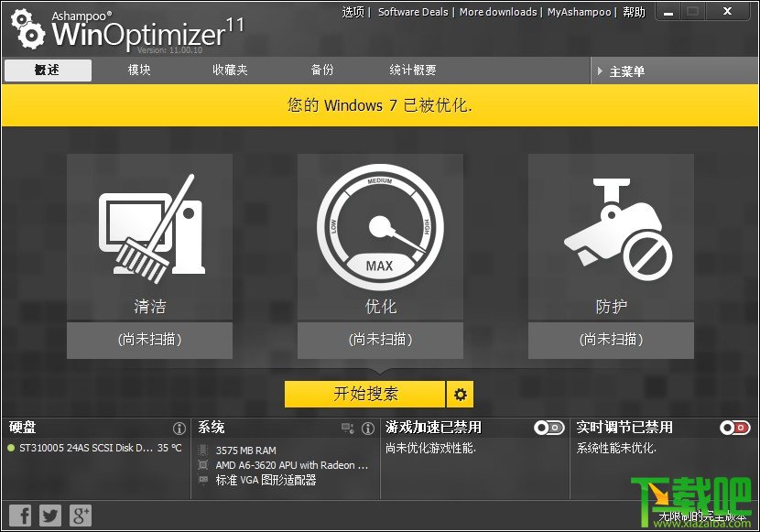Minimize the WinOptimizer window
Viewport: 760px width, 532px height.
coord(668,12)
